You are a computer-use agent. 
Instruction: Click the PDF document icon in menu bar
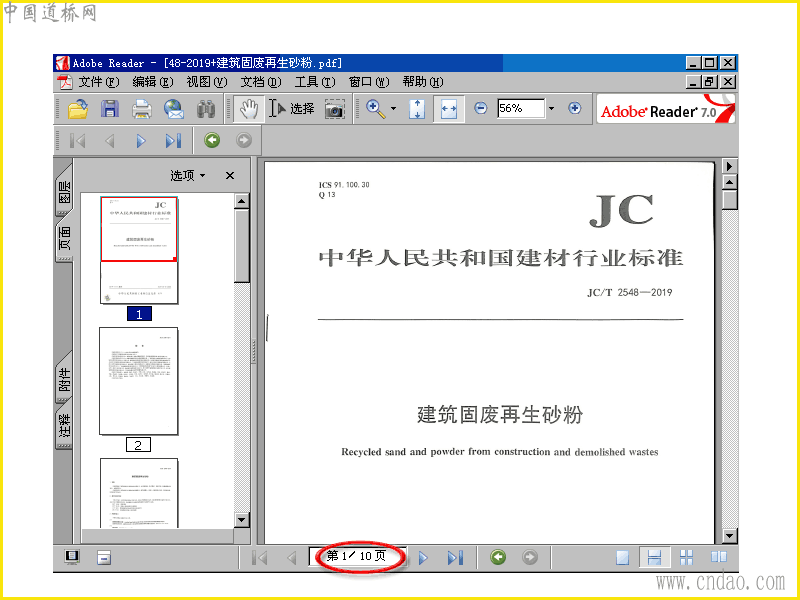[65, 82]
